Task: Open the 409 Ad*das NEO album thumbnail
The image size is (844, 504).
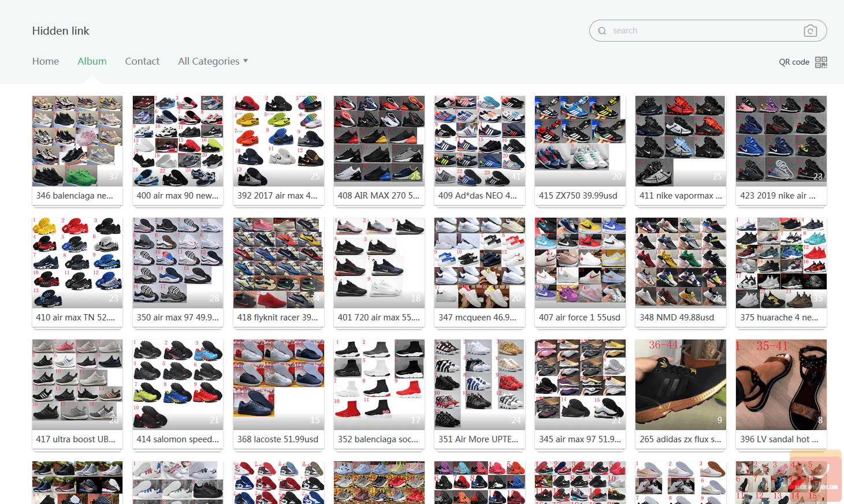Action: [x=479, y=141]
